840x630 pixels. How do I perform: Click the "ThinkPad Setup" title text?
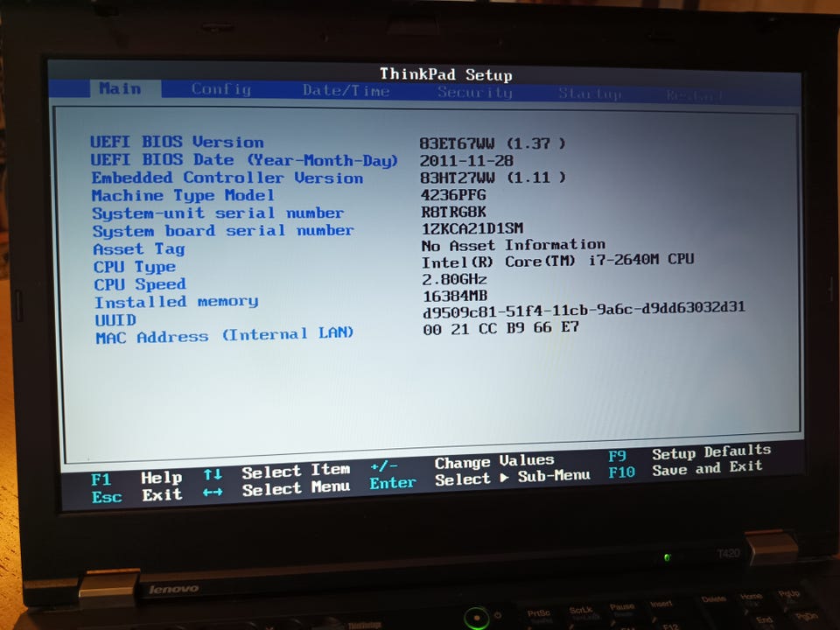click(x=445, y=73)
